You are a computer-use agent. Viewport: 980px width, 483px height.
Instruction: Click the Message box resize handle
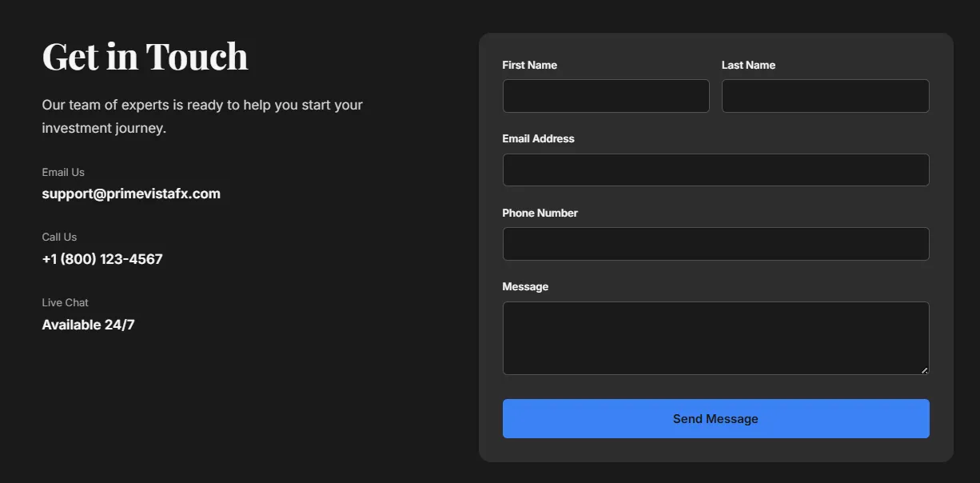924,370
